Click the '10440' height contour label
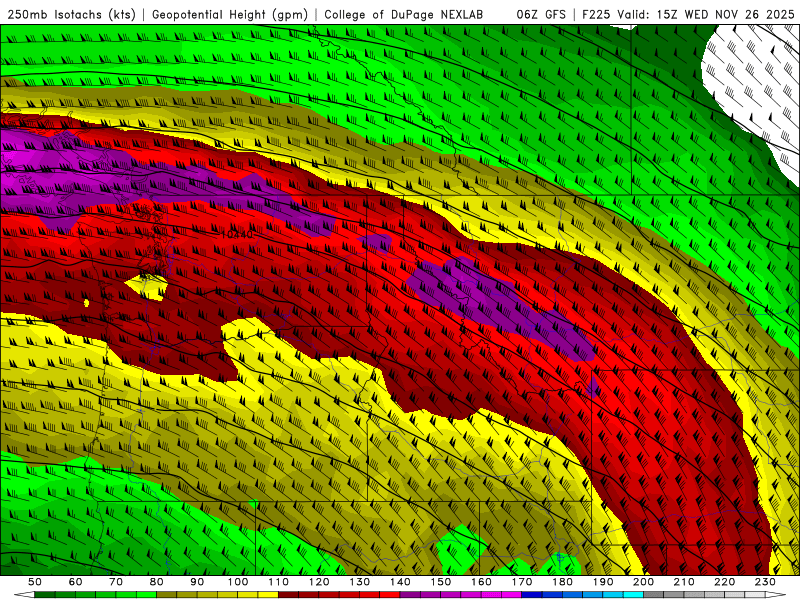This screenshot has height=600, width=800. pyautogui.click(x=237, y=235)
